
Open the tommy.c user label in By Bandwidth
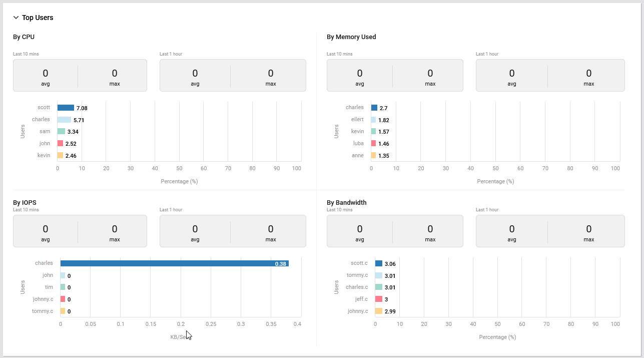357,275
